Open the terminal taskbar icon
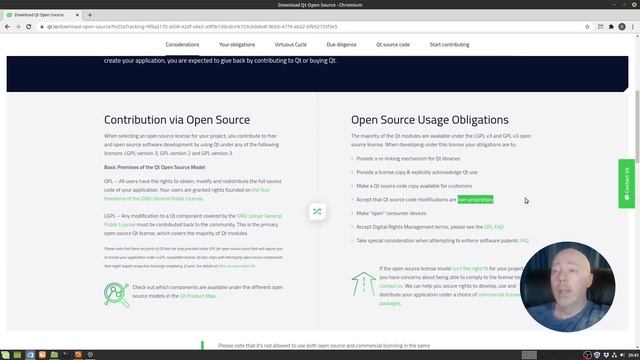The image size is (640, 360). [x=66, y=355]
